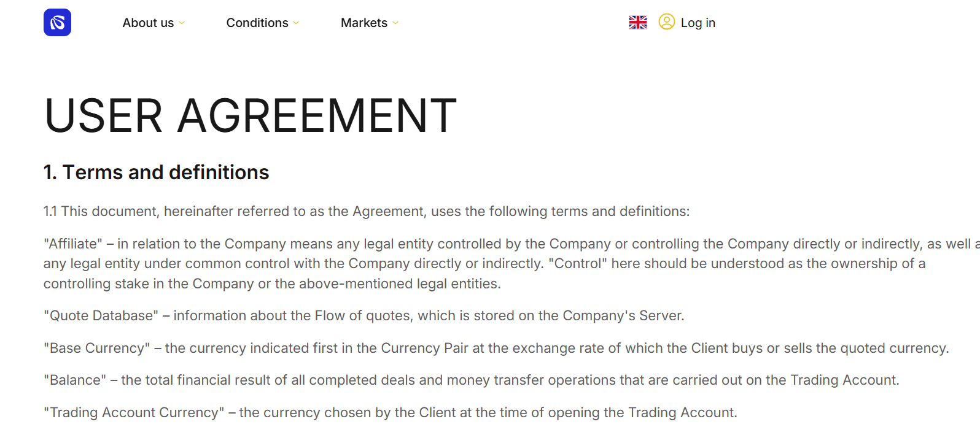
Task: Expand the chevron beside About us
Action: coord(182,23)
